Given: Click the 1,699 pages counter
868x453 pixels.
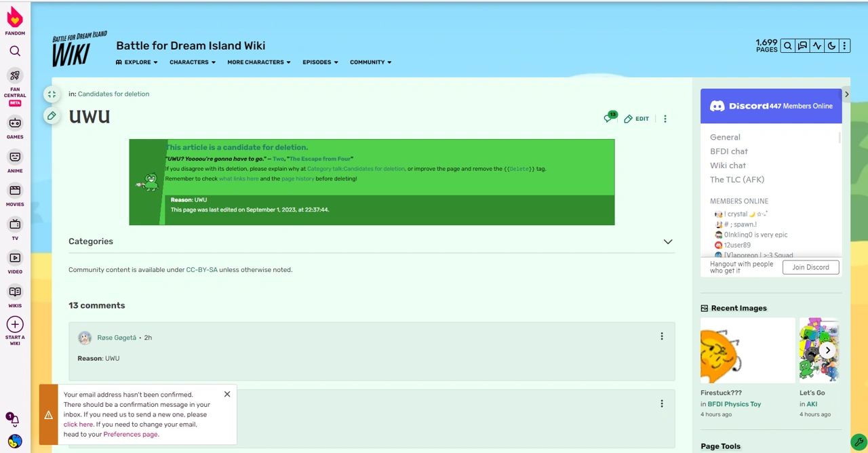Looking at the screenshot, I should click(x=766, y=45).
